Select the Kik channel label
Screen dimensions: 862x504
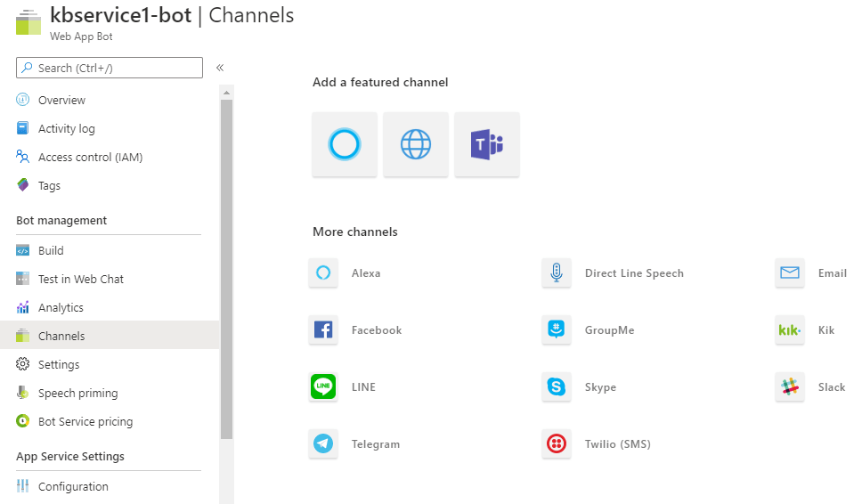pyautogui.click(x=826, y=330)
